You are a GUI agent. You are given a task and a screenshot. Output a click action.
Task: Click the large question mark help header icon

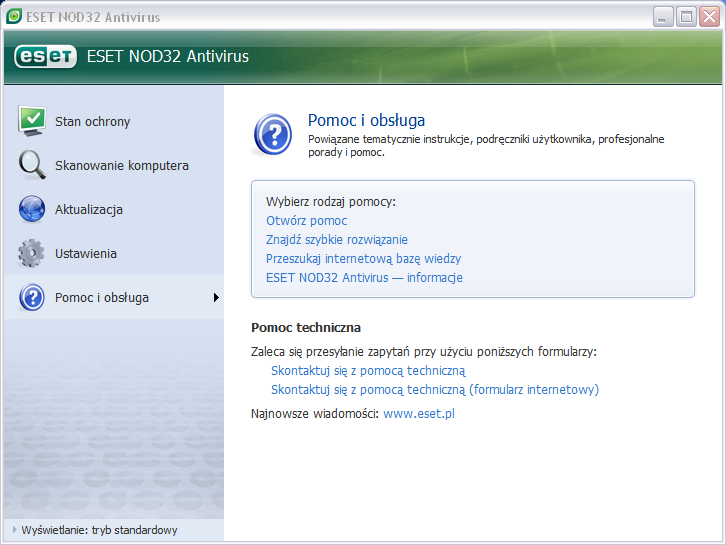(x=273, y=135)
